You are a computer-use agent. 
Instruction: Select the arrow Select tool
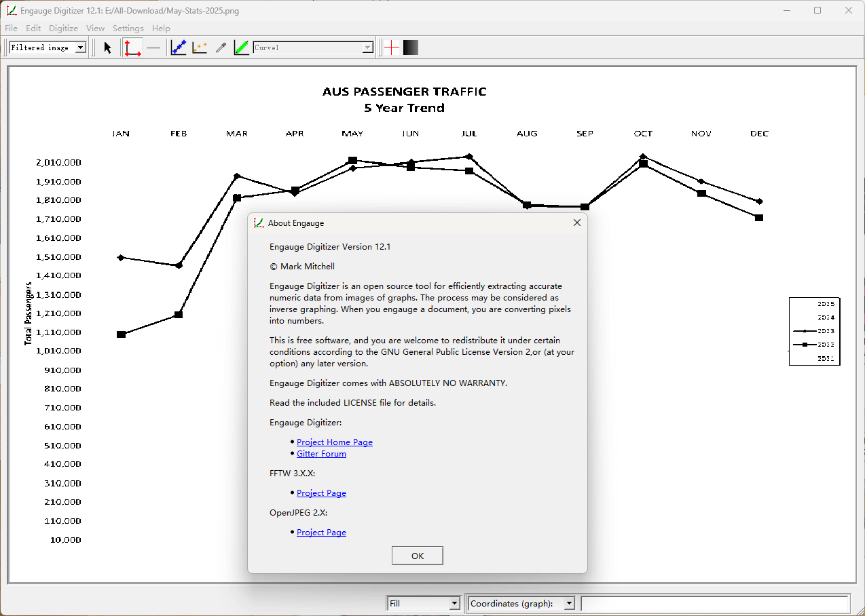106,47
